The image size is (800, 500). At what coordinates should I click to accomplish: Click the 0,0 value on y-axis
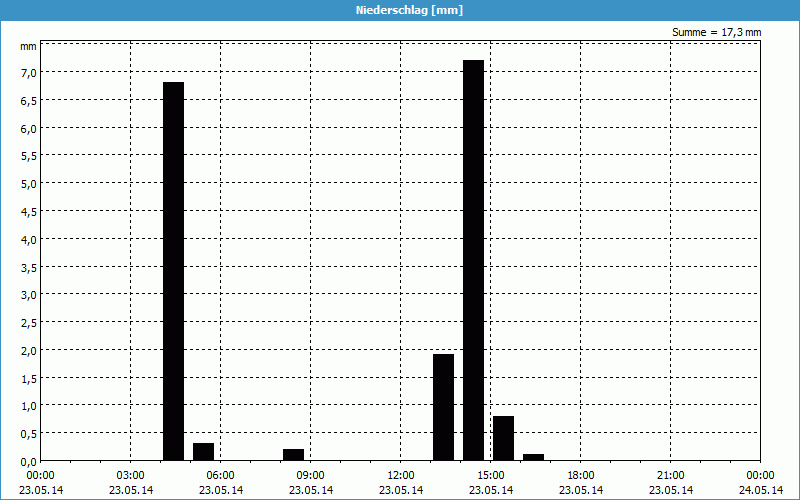pos(28,461)
